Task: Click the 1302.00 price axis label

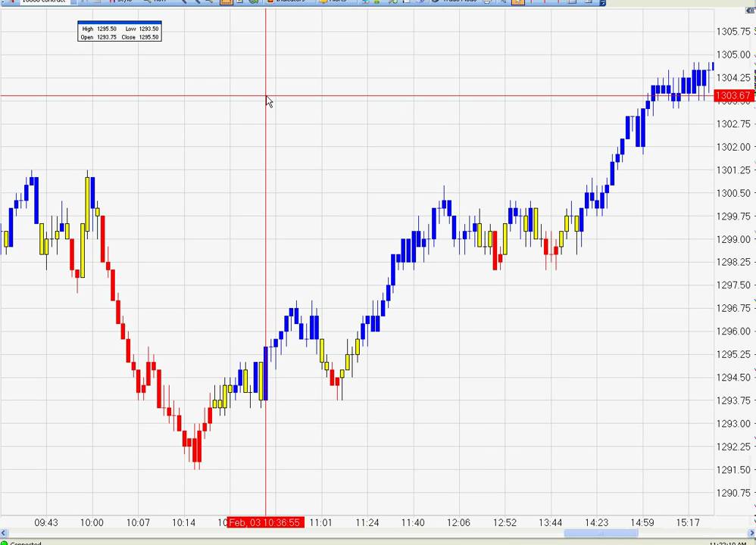Action: coord(733,148)
